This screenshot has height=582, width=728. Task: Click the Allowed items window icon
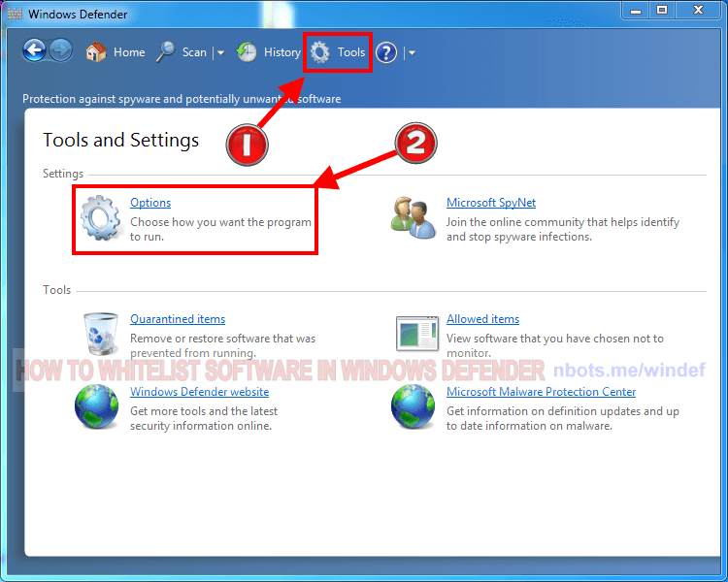417,334
